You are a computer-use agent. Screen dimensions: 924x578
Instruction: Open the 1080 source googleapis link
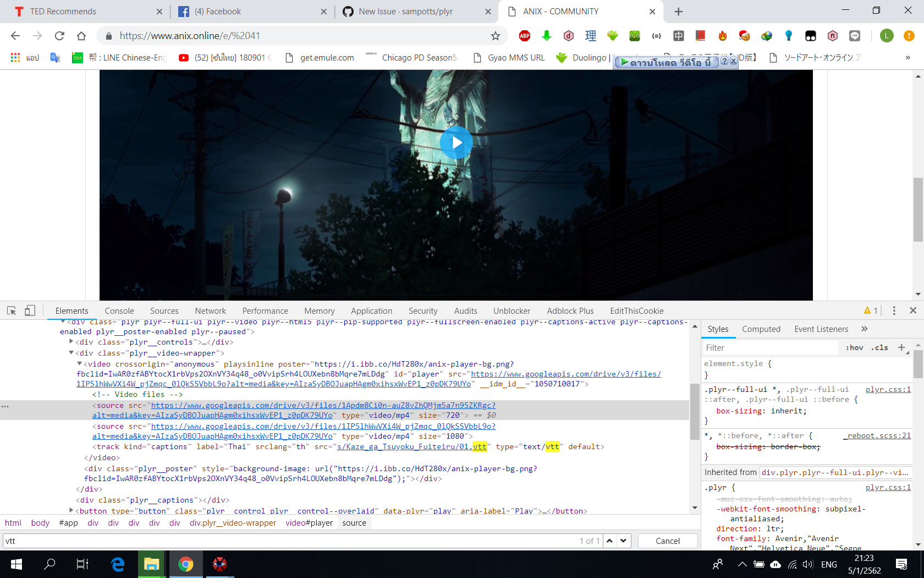coord(323,426)
